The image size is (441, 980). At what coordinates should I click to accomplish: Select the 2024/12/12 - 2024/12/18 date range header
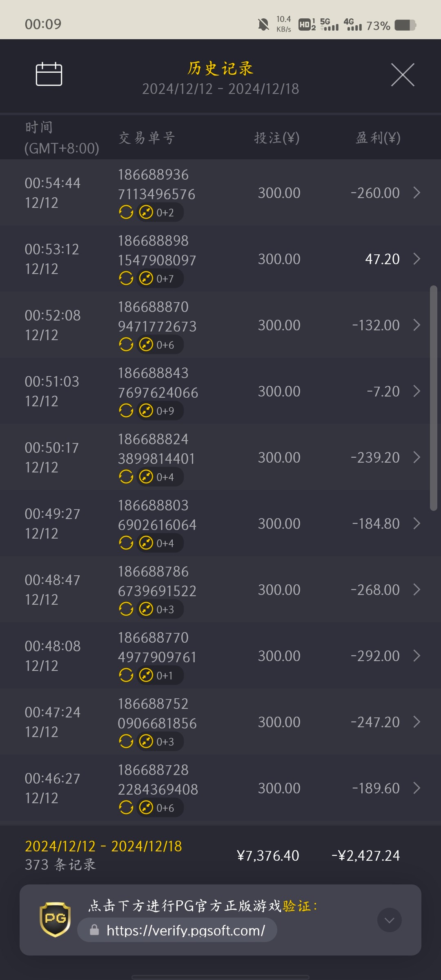[220, 89]
